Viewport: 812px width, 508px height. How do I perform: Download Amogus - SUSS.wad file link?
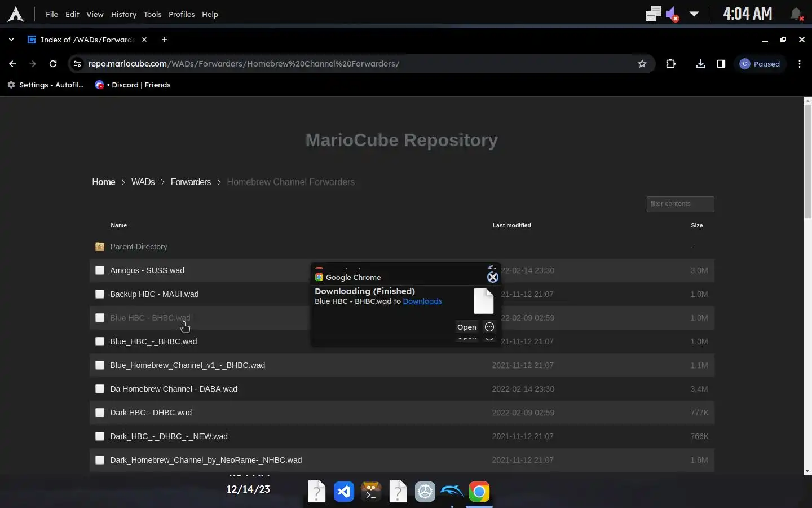[147, 270]
